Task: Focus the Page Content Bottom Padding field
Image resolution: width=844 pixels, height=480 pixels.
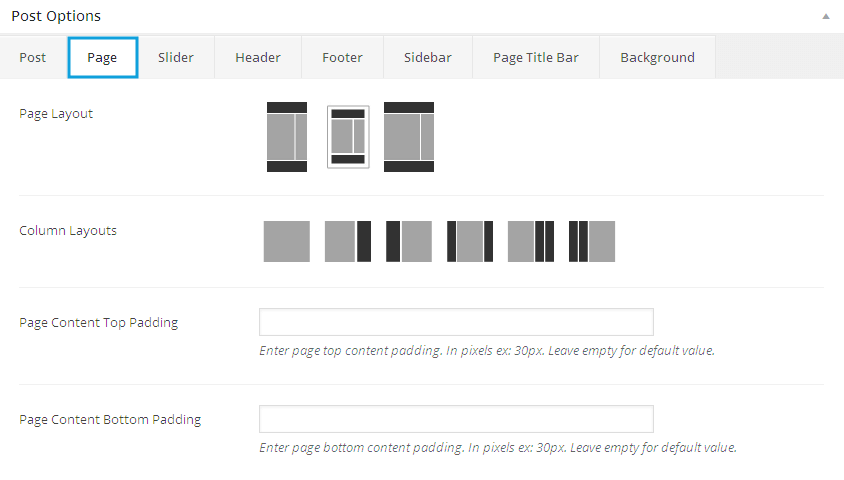Action: pos(456,419)
